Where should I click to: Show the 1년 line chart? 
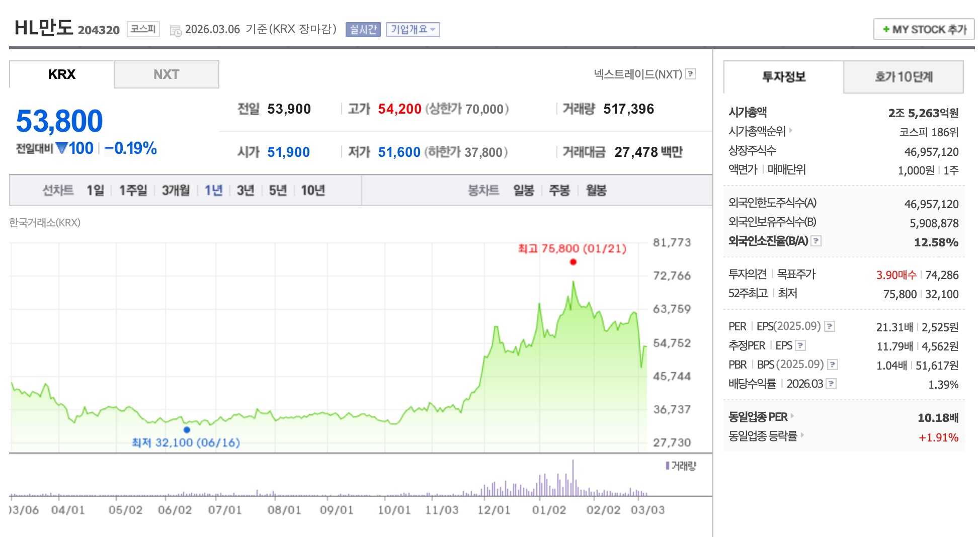(213, 190)
